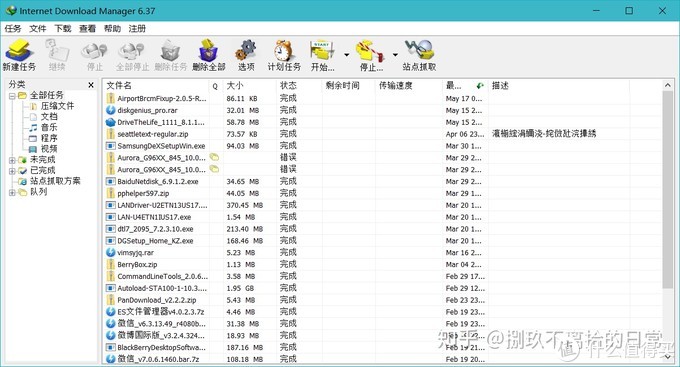680x367 pixels.
Task: Select DriveTheLife_1111_8.1.1 row
Action: point(383,122)
